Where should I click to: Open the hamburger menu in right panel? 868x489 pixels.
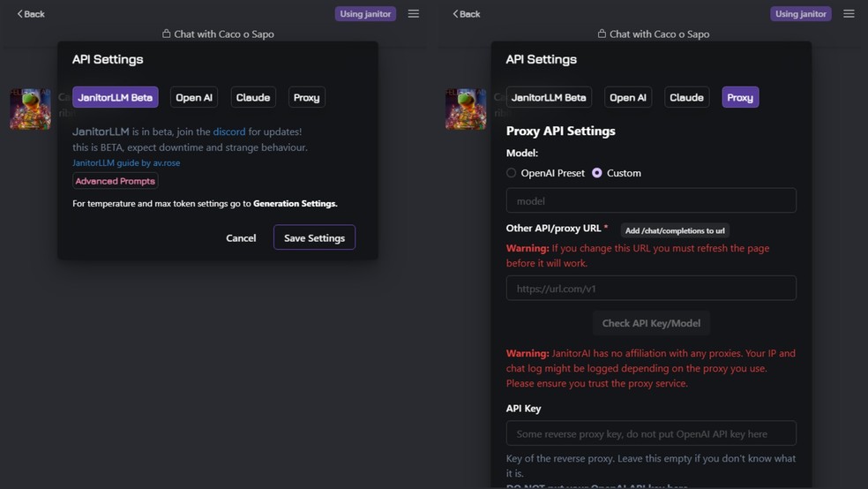coord(849,14)
